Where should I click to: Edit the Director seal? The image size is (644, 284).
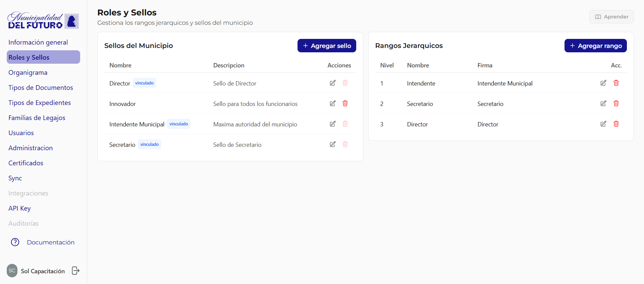(332, 83)
